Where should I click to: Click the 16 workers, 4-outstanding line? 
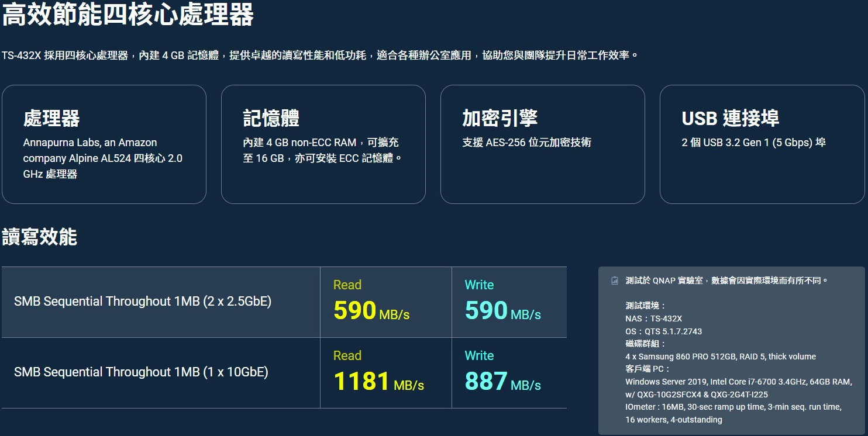(673, 420)
